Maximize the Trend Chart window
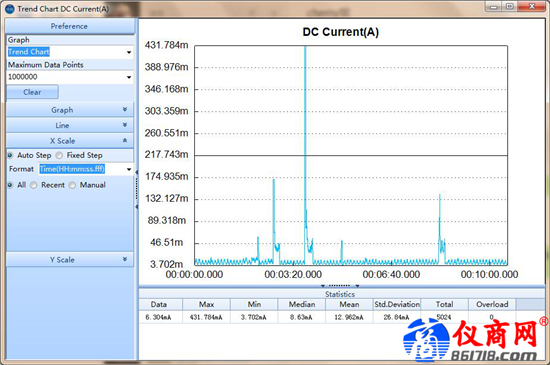Viewport: 550px width, 365px height. point(510,6)
